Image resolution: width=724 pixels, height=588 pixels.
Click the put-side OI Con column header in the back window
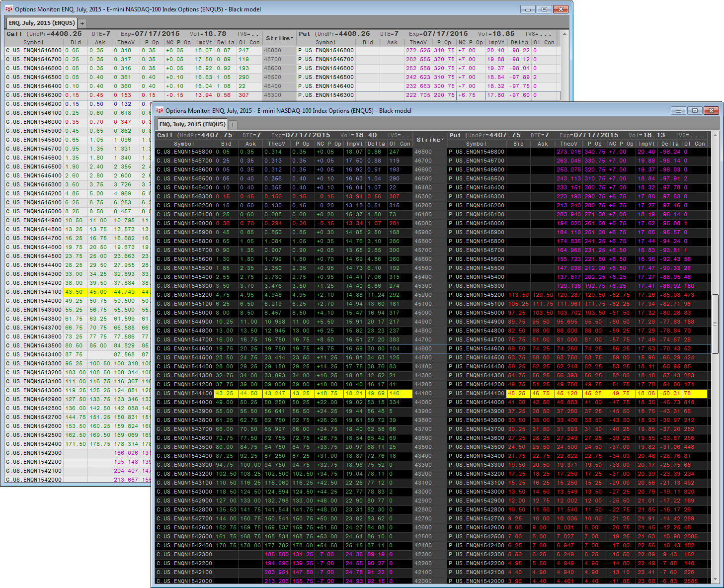[x=544, y=42]
